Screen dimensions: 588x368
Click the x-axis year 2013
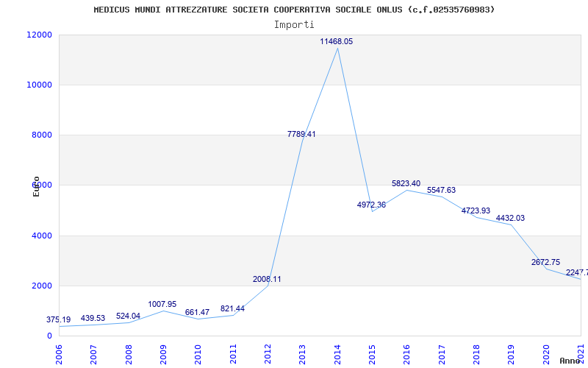click(x=303, y=355)
